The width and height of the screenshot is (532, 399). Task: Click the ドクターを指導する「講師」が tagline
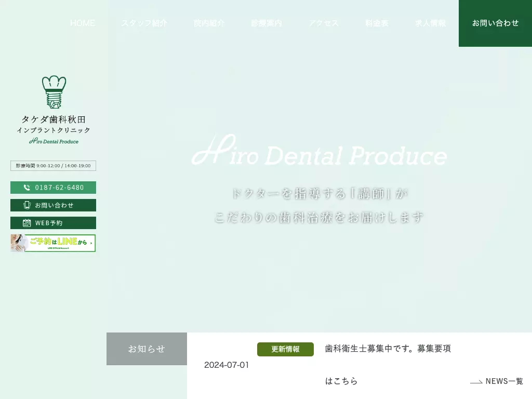coord(320,194)
